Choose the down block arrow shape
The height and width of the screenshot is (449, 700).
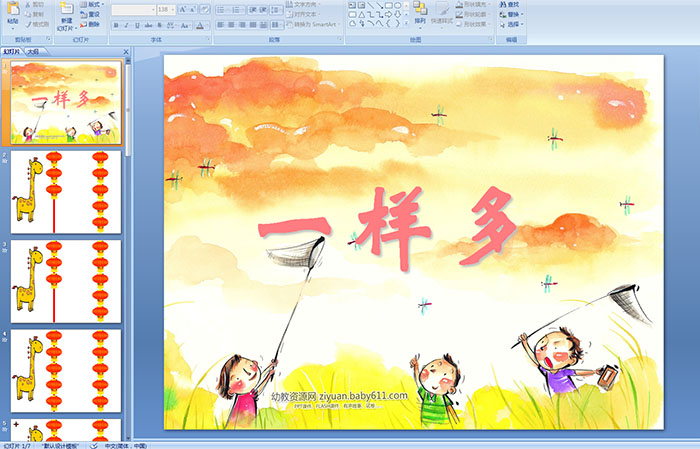click(398, 15)
